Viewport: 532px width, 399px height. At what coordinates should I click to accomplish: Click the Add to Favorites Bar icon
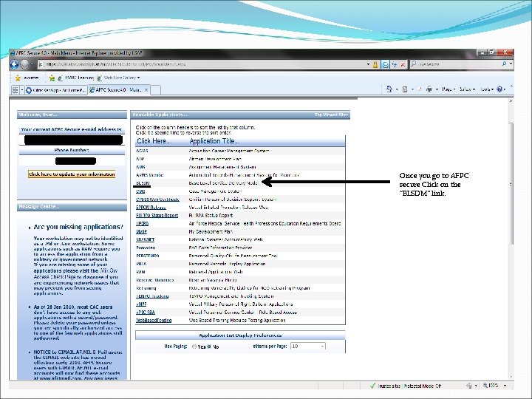[52, 78]
